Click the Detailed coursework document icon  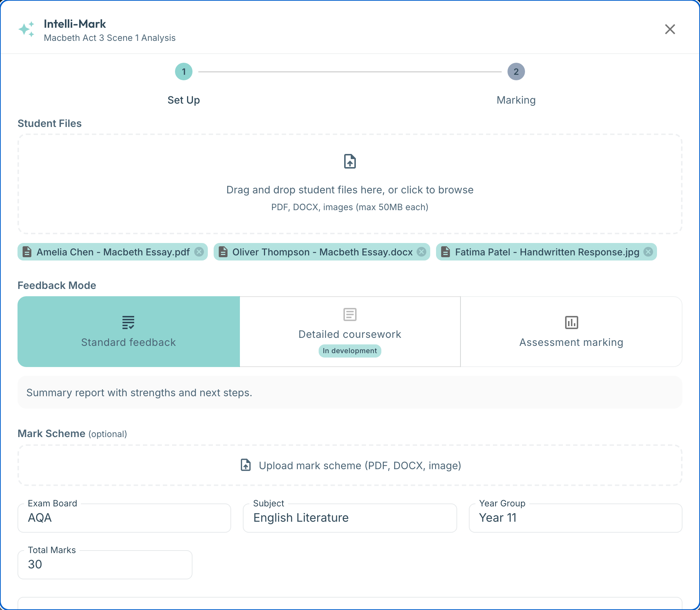[x=350, y=314]
